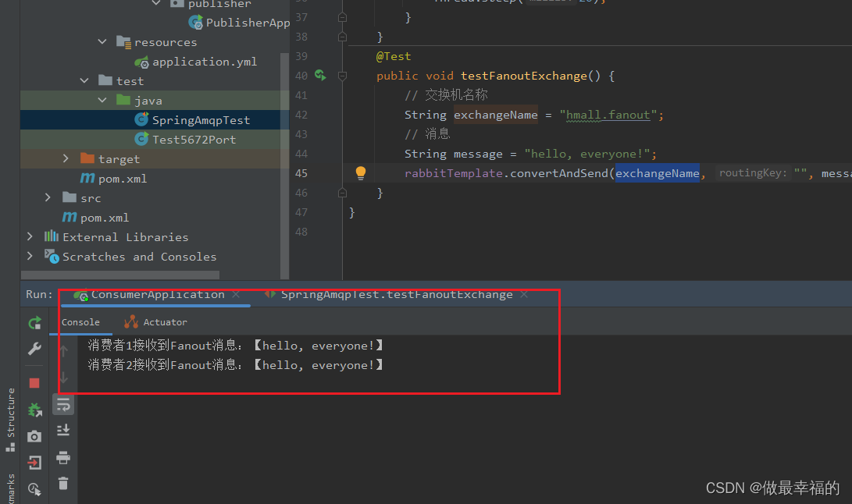Image resolution: width=852 pixels, height=504 pixels.
Task: Click the "hmall.fanout" string literal
Action: (x=608, y=115)
